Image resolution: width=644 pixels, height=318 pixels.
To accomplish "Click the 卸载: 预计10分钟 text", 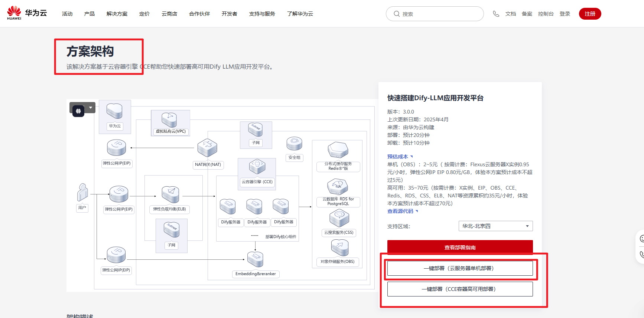I will [x=409, y=143].
